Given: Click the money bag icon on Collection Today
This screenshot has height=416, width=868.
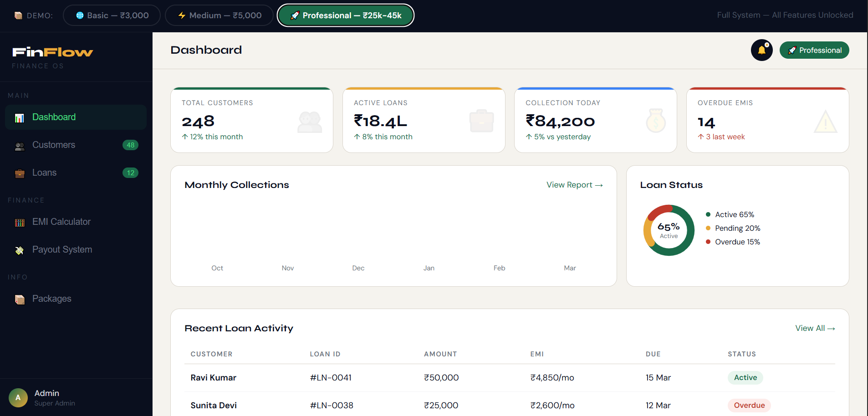Looking at the screenshot, I should pyautogui.click(x=656, y=121).
